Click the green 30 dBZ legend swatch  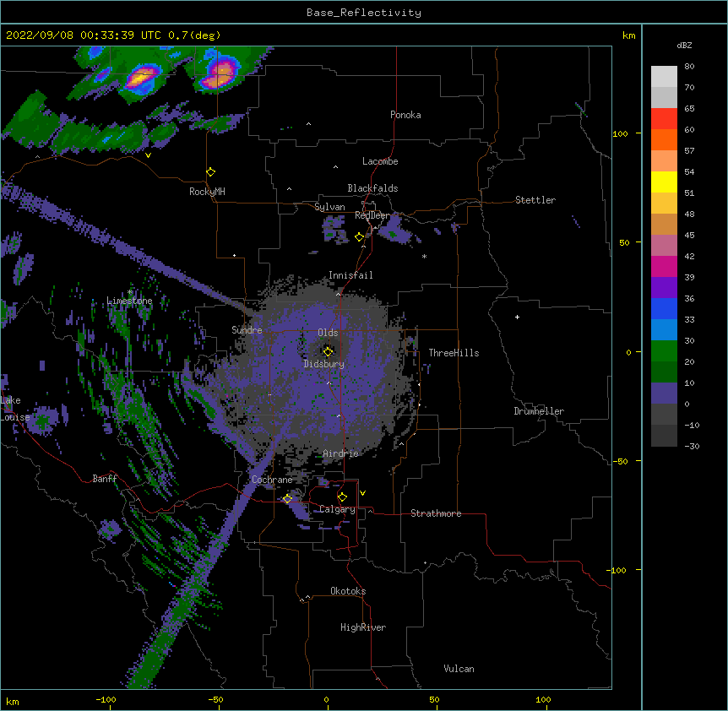(664, 351)
